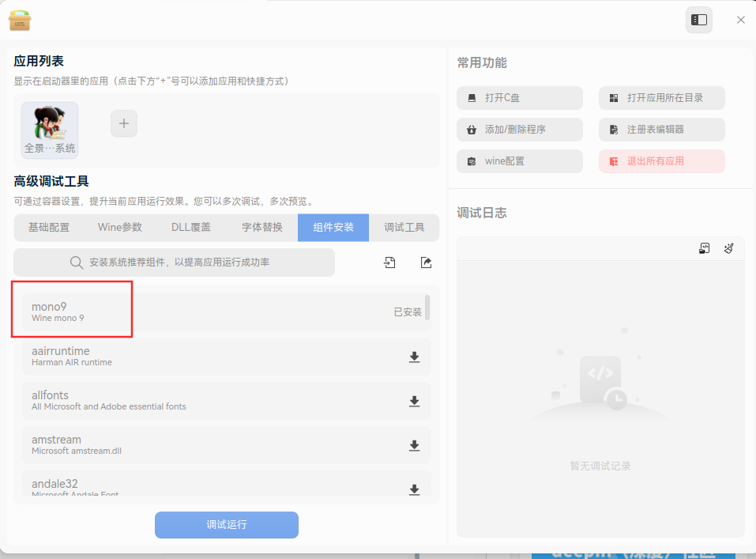Click the red 退出所有应用 button

661,161
